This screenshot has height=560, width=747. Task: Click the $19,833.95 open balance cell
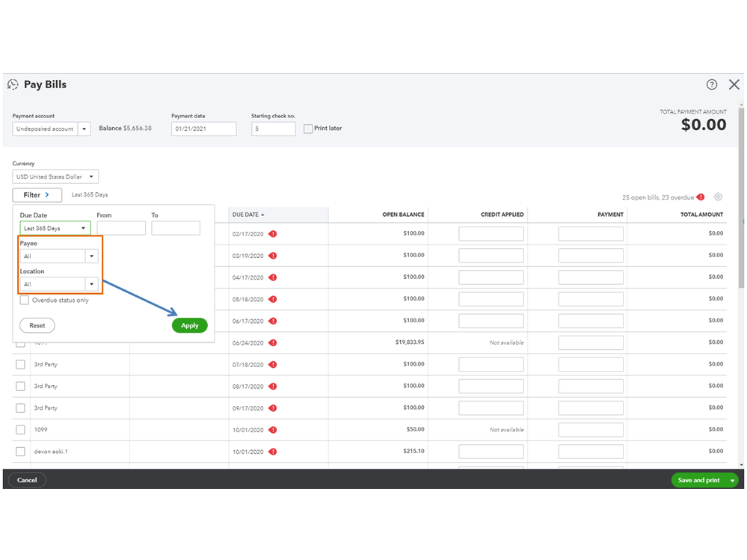(x=410, y=342)
